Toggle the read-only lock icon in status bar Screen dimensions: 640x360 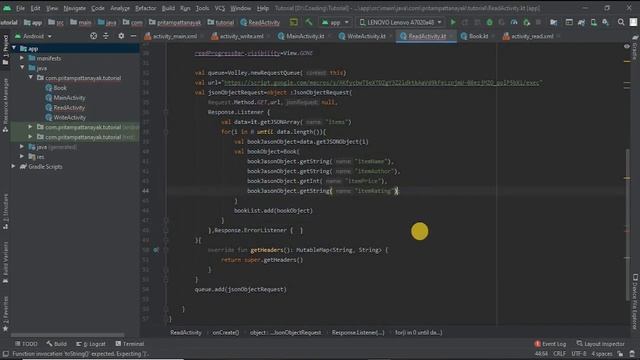[620, 354]
